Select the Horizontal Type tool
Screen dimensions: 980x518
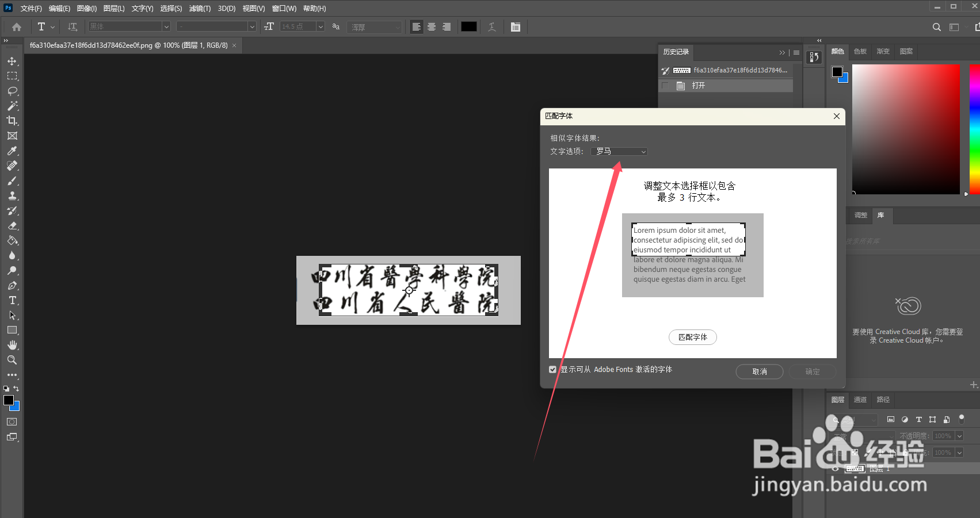pos(12,300)
